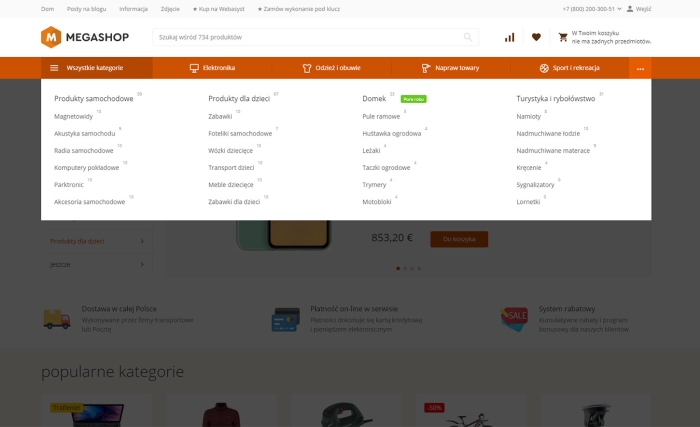Click the hamburger icon of Wszystkie kategorie
Screen dimensions: 700x427
(54, 68)
